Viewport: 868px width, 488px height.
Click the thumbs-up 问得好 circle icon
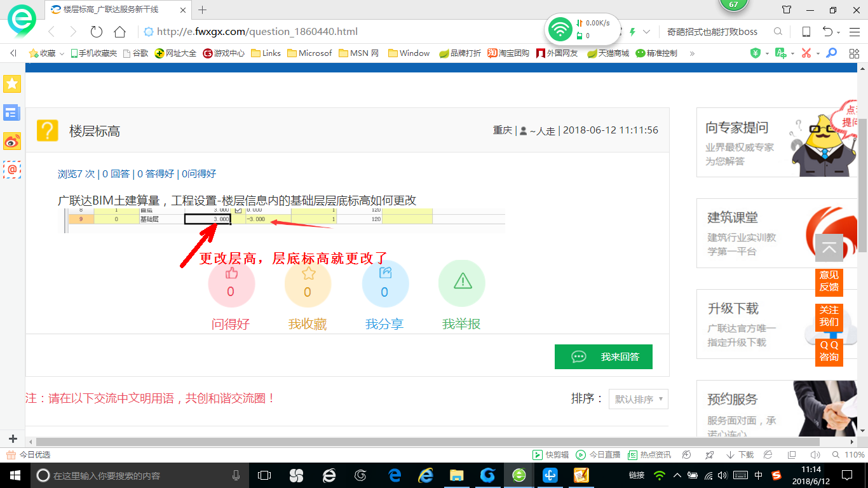coord(231,283)
